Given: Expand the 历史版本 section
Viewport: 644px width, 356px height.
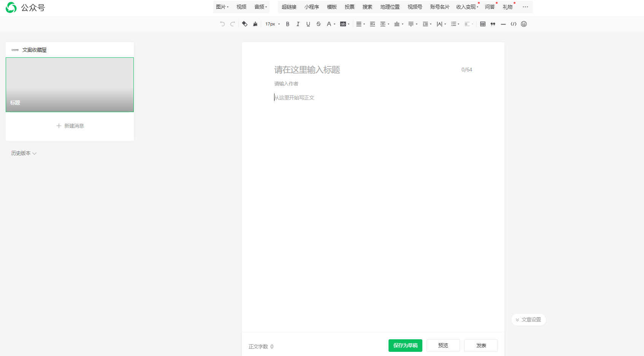Looking at the screenshot, I should [x=24, y=153].
